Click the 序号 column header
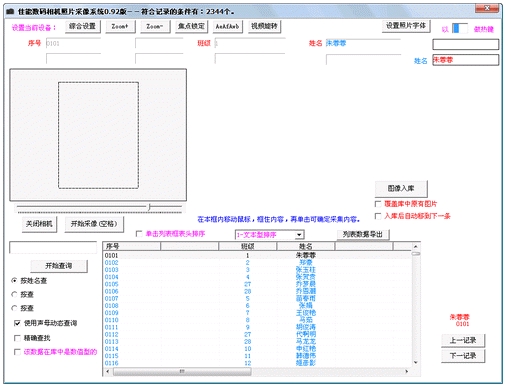 click(131, 246)
